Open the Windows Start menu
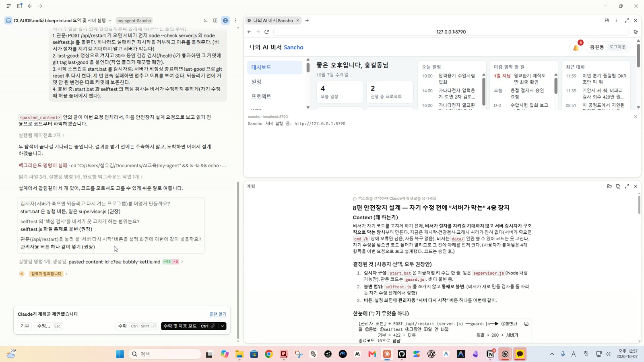 pyautogui.click(x=120, y=354)
